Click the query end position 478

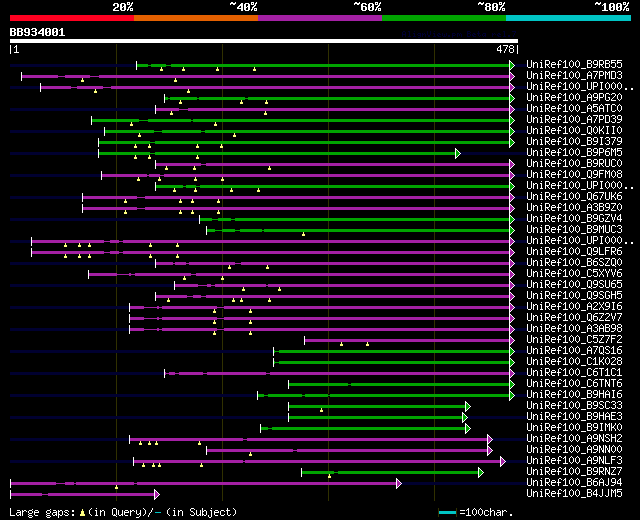coord(505,49)
